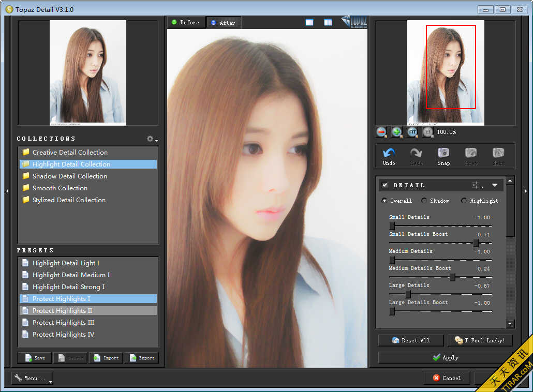Open the Menu dropdown button
This screenshot has height=392, width=533.
click(32, 378)
